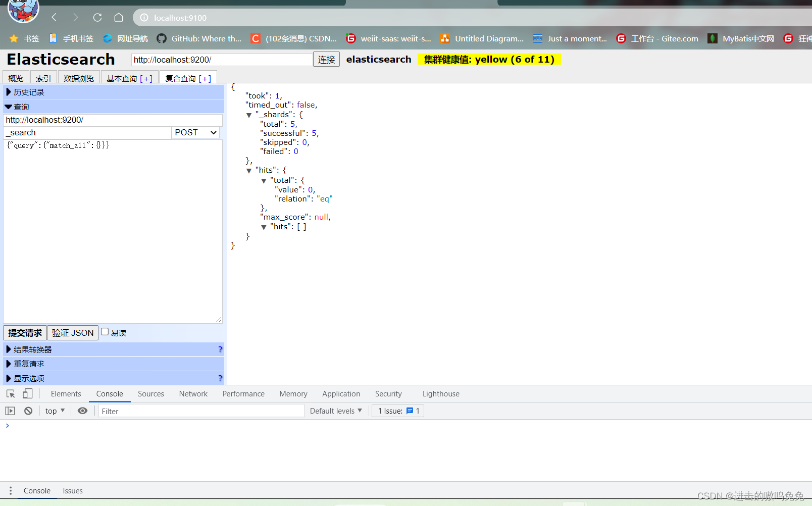The width and height of the screenshot is (812, 506).
Task: Open the DevTools Lighthouse tab
Action: coord(441,394)
